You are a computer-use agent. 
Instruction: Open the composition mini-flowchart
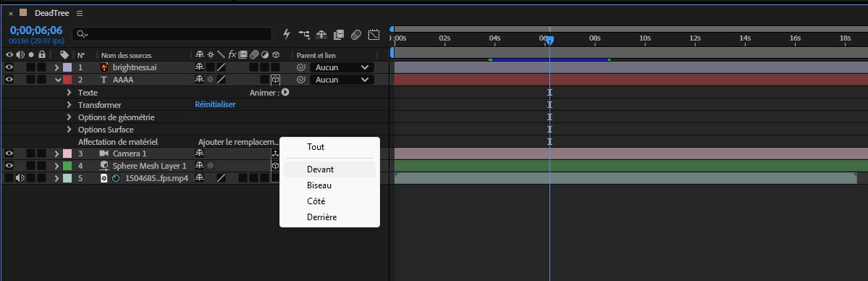(x=304, y=34)
